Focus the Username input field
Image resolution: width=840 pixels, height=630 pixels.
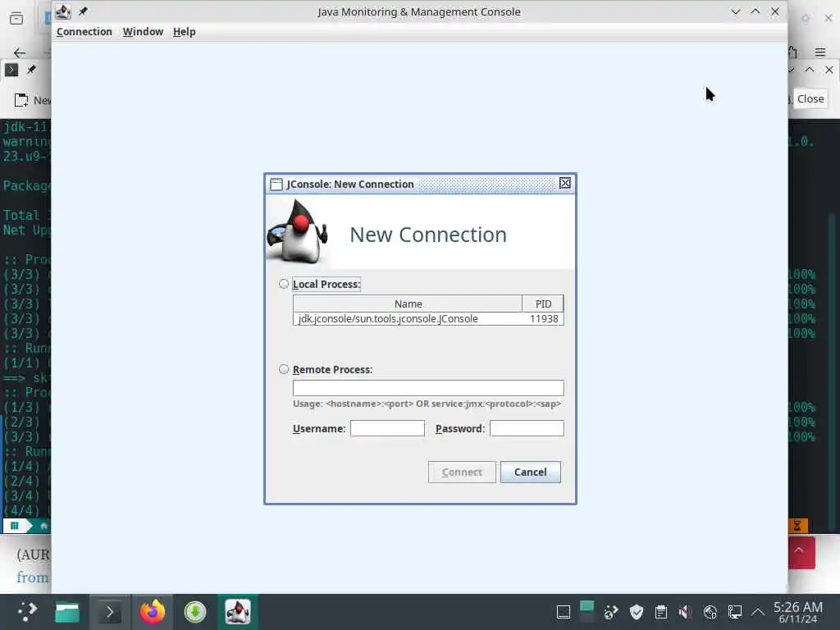[387, 428]
